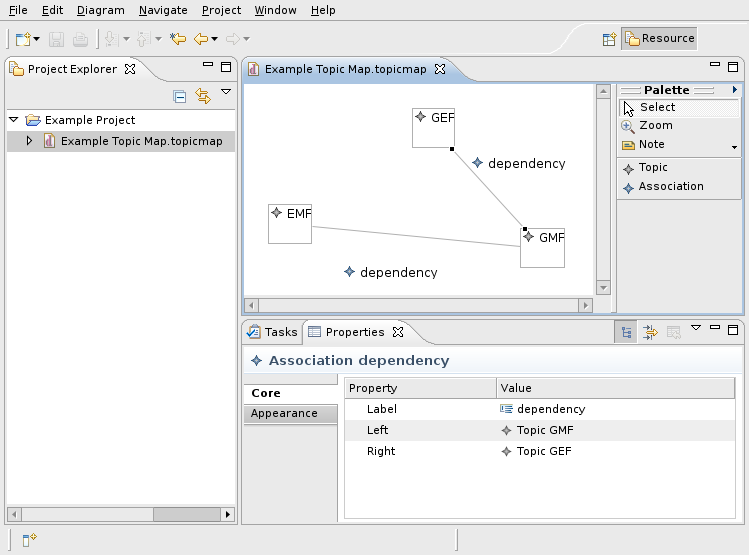Click the Save toolbar icon
The height and width of the screenshot is (555, 749).
(56, 39)
